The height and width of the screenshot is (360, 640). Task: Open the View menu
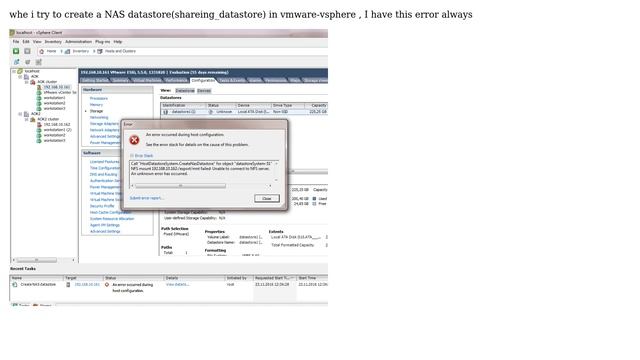(37, 42)
